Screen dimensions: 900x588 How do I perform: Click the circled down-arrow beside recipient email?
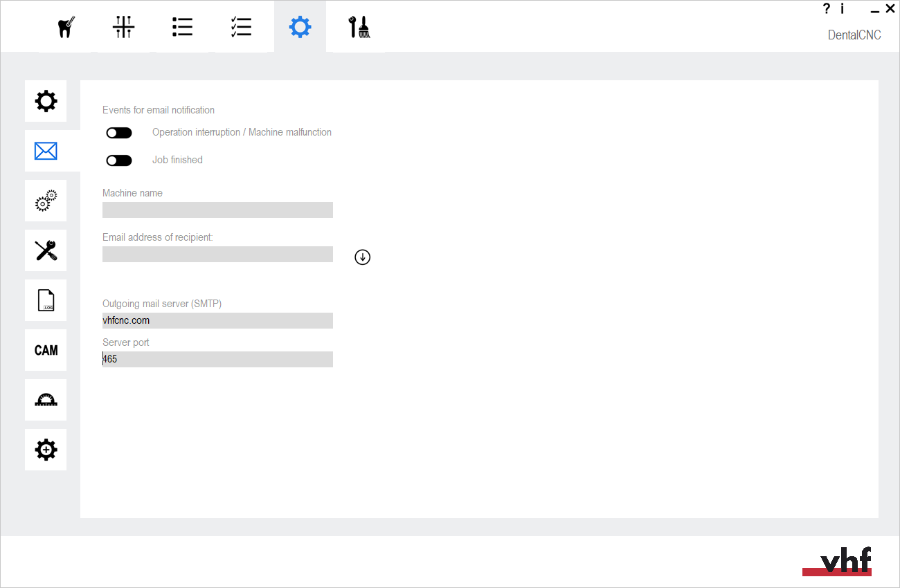click(363, 257)
